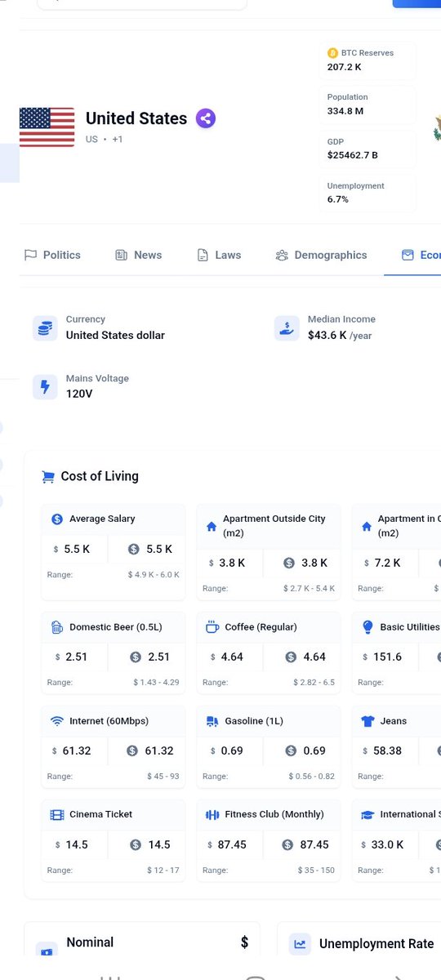
Task: Click the purple share icon beside United States
Action: point(206,118)
